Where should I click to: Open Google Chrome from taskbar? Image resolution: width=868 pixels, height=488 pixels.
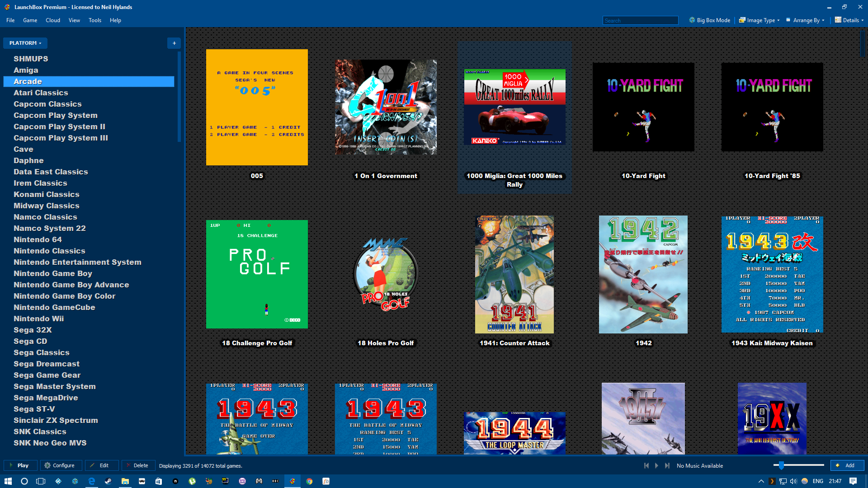(309, 481)
